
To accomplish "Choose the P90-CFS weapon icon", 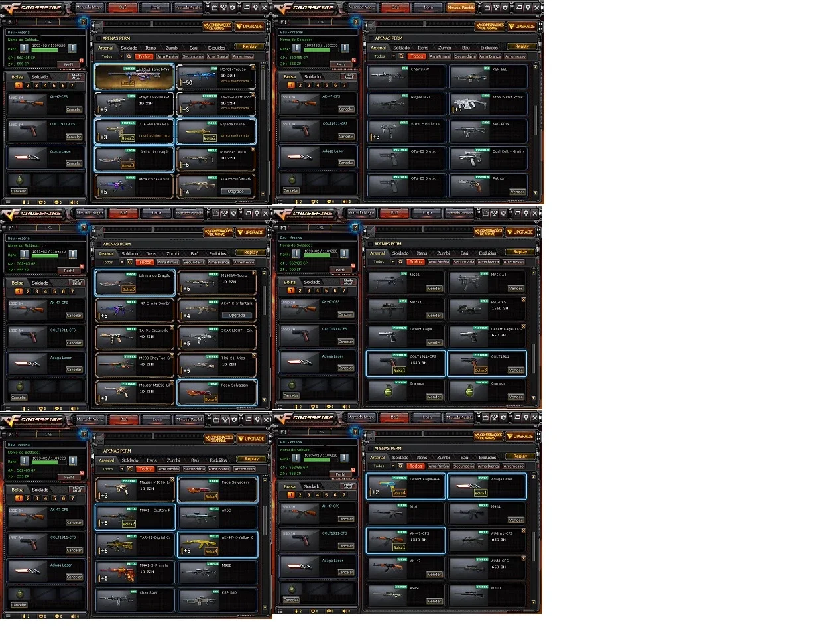I will (x=469, y=309).
